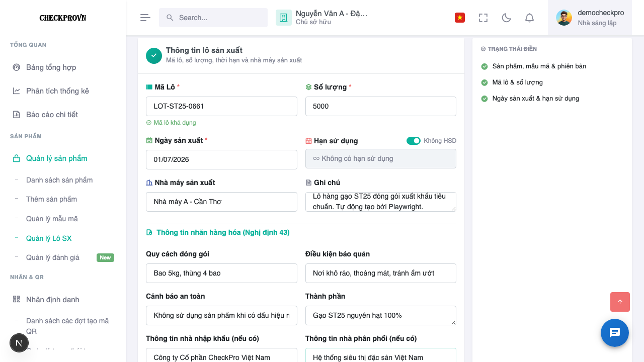Click the Search input box
Image resolution: width=644 pixels, height=362 pixels.
(x=213, y=18)
